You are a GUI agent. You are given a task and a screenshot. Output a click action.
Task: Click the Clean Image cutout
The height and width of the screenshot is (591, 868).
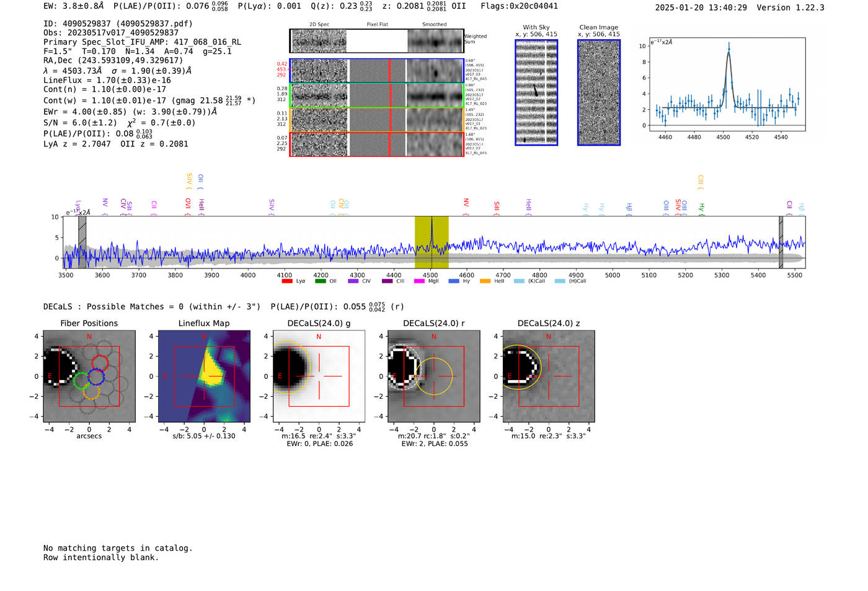coord(599,92)
